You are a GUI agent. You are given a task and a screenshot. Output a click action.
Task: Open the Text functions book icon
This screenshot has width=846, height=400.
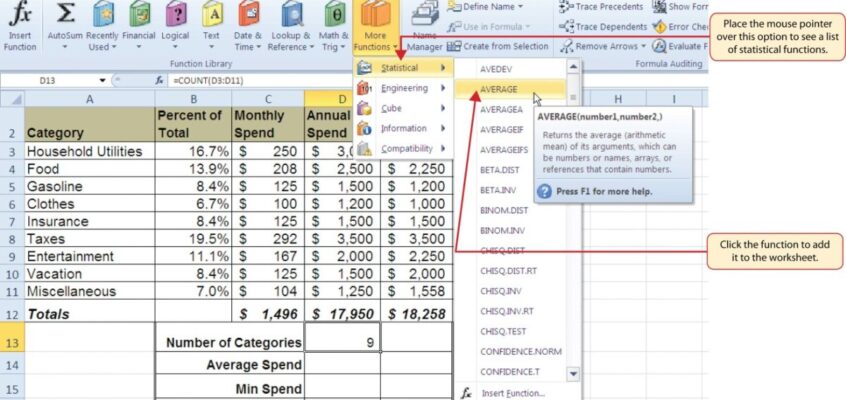212,13
